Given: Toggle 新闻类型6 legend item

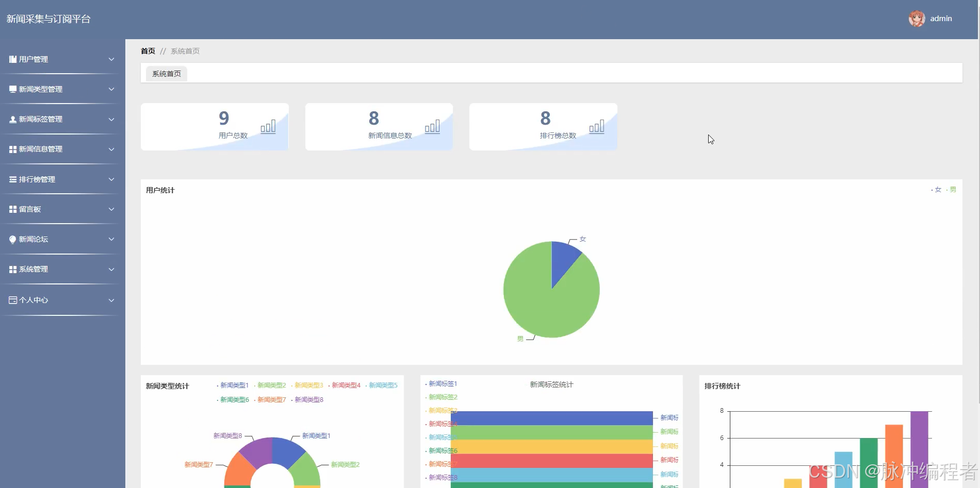Looking at the screenshot, I should point(233,400).
